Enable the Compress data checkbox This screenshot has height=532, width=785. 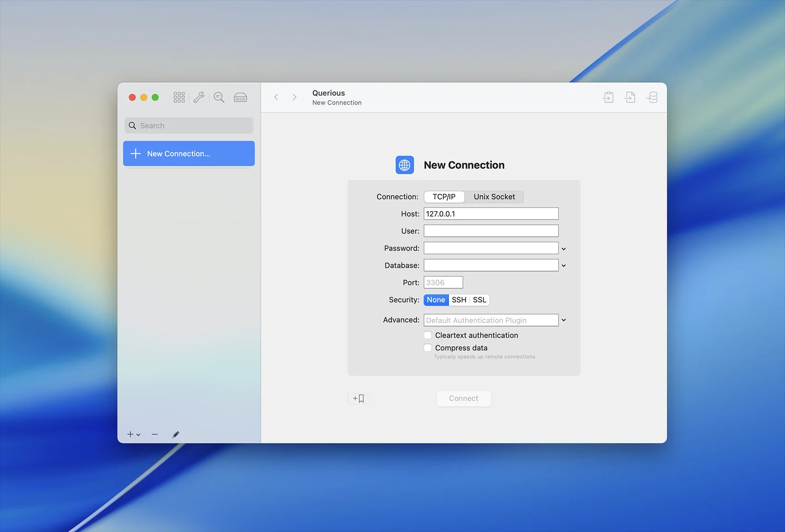click(428, 348)
